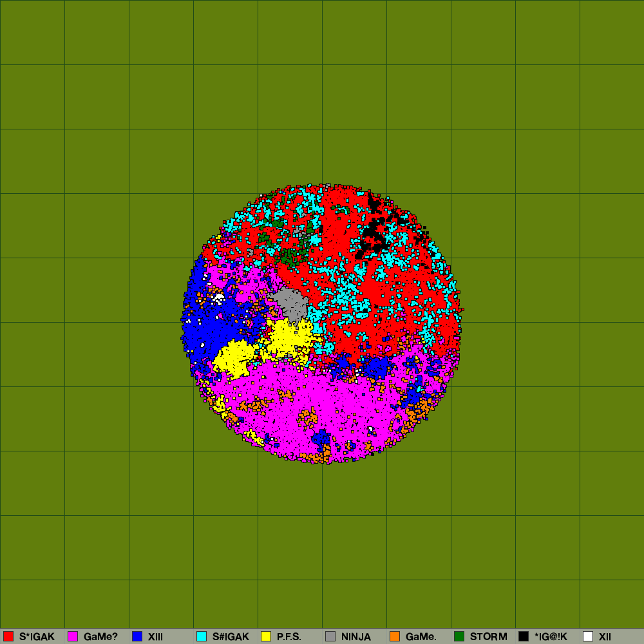Click the NINJA legend label text
Image resolution: width=644 pixels, height=644 pixels.
pyautogui.click(x=355, y=637)
